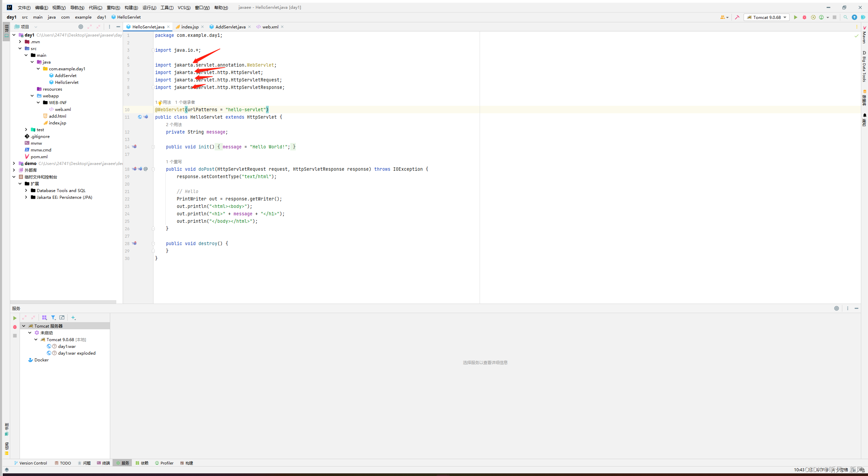Expand the test folder in project tree
The width and height of the screenshot is (868, 476).
26,129
